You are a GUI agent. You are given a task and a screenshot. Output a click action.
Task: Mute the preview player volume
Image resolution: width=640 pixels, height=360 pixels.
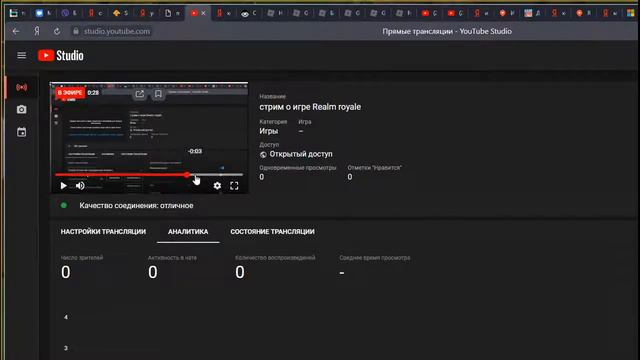[80, 186]
